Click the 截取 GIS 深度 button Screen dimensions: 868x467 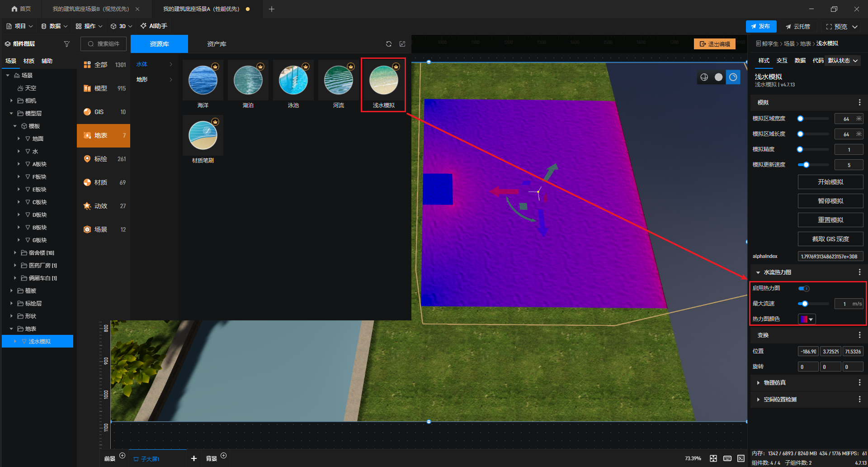[x=830, y=239]
